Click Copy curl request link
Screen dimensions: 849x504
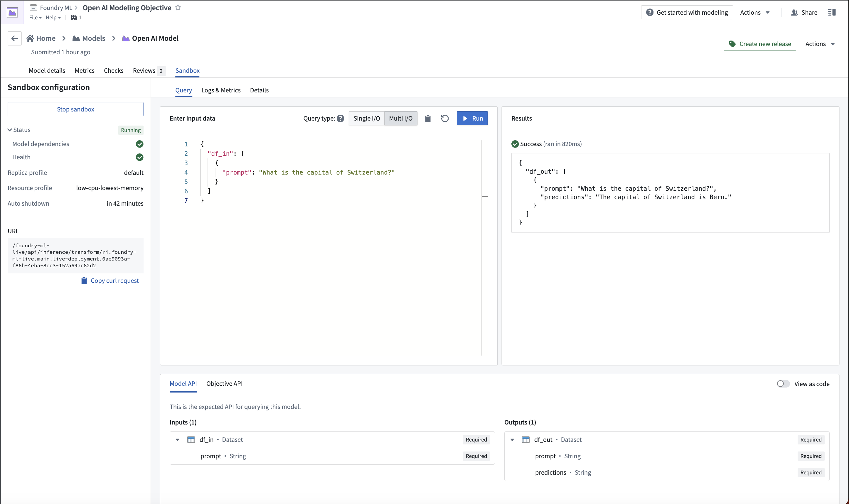tap(110, 281)
